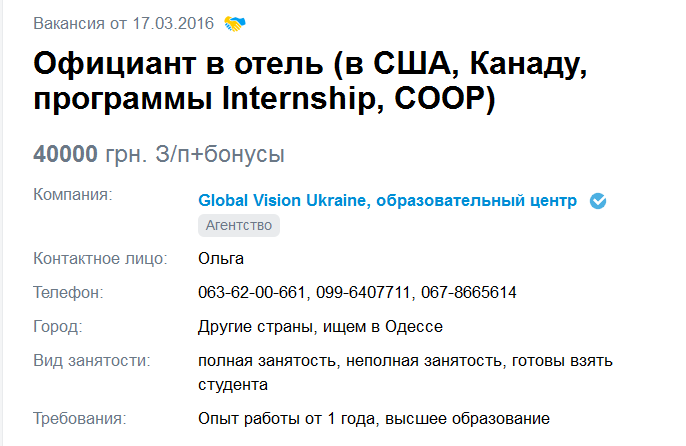Click the city value mentioning Одессе
This screenshot has width=686, height=446.
tap(320, 326)
